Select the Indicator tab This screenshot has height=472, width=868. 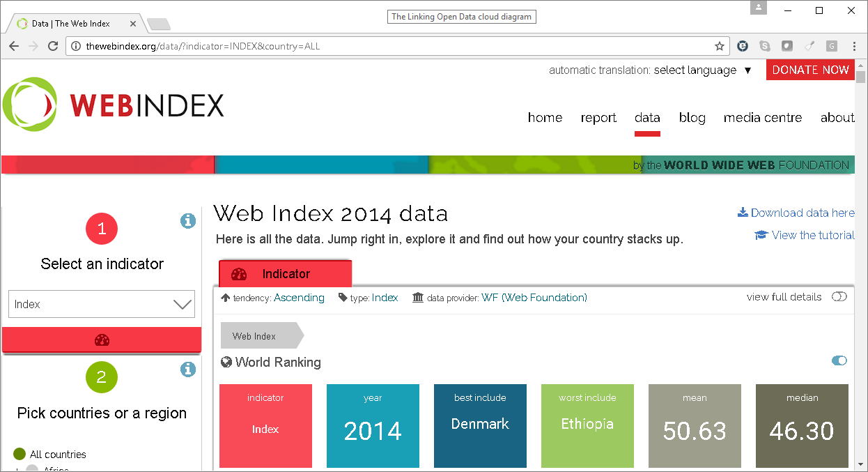click(286, 273)
